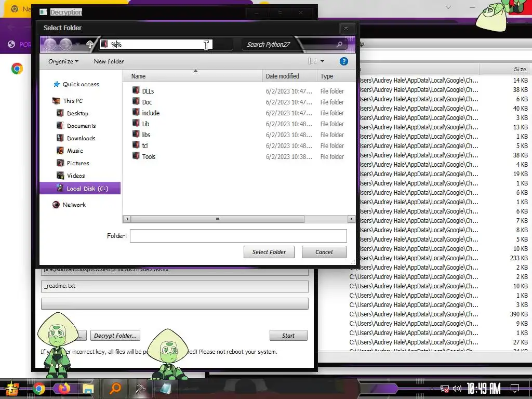This screenshot has height=399, width=532.
Task: Click the Chrome desktop shortcut icon
Action: (17, 69)
